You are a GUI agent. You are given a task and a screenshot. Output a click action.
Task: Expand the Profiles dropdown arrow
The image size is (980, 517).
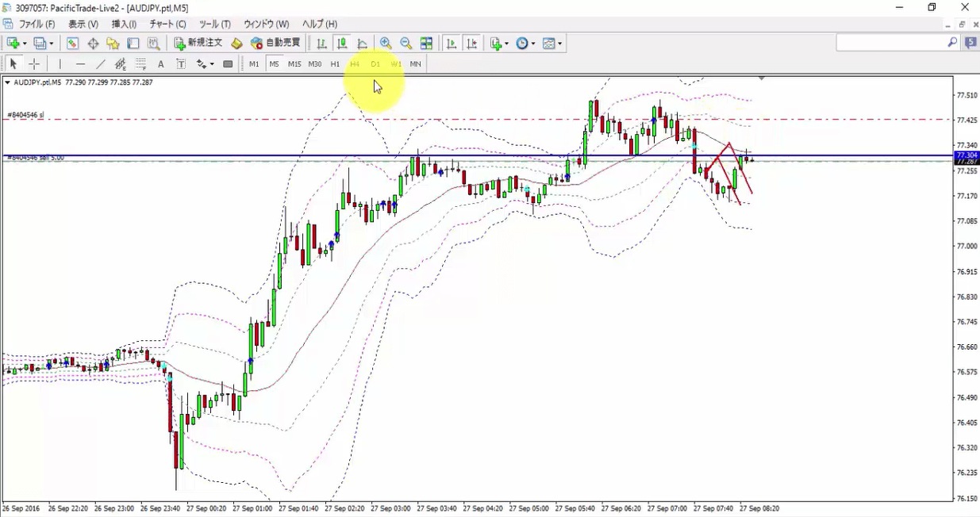click(52, 44)
